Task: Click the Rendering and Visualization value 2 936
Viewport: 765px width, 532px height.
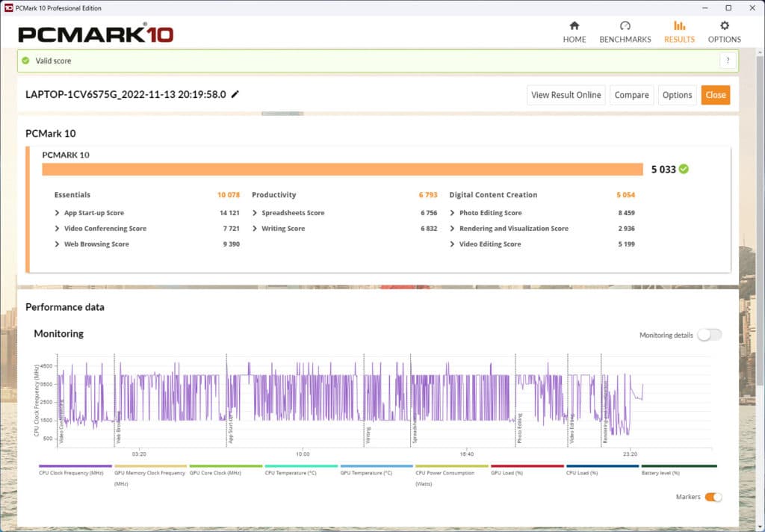Action: coord(627,229)
